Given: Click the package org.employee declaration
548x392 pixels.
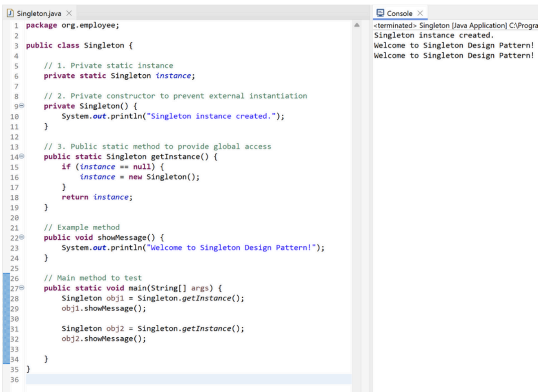Looking at the screenshot, I should pos(73,25).
